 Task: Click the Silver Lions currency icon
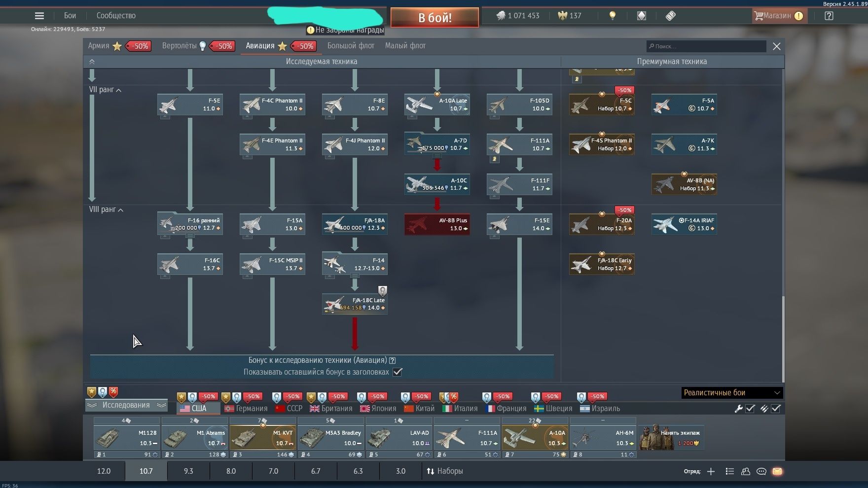click(x=501, y=16)
